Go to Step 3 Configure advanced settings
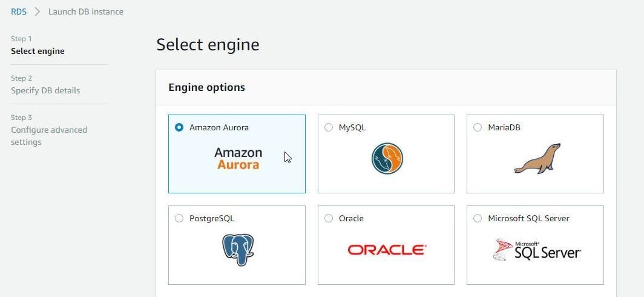Viewport: 644px width, 297px height. pos(49,130)
